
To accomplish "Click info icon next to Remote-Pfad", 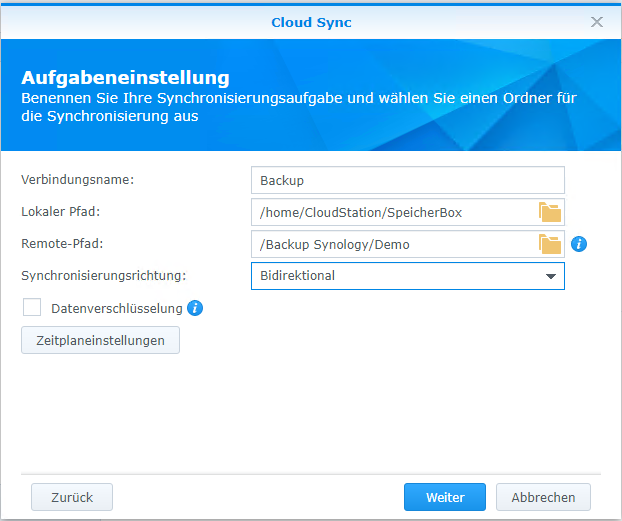I will (x=578, y=244).
